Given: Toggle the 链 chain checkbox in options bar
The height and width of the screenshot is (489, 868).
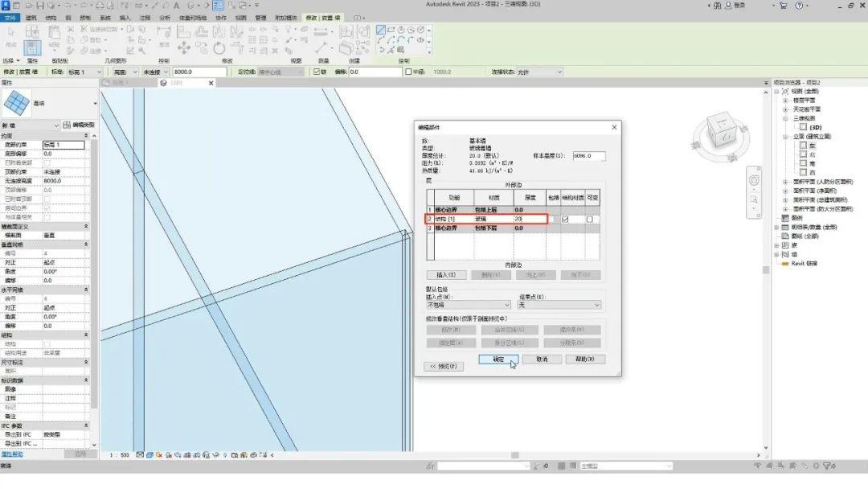Looking at the screenshot, I should tap(315, 72).
